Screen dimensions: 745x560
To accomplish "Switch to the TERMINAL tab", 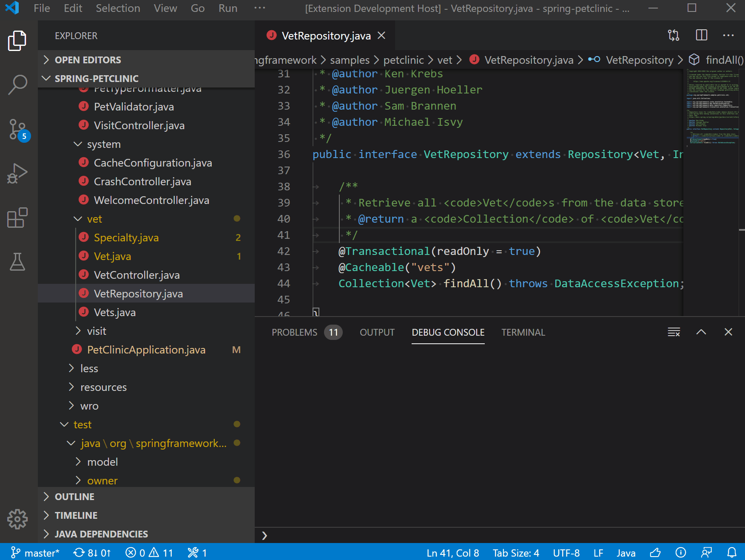I will (x=523, y=332).
